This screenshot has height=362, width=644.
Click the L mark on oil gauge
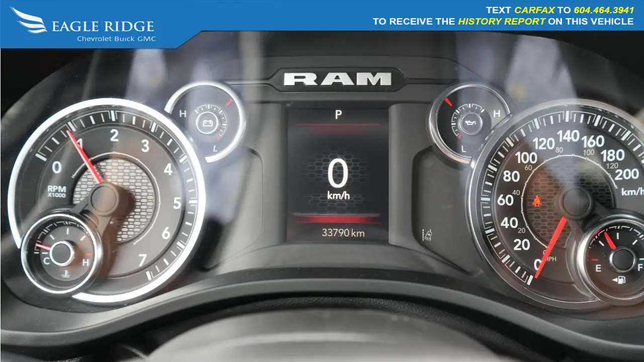pos(463,149)
